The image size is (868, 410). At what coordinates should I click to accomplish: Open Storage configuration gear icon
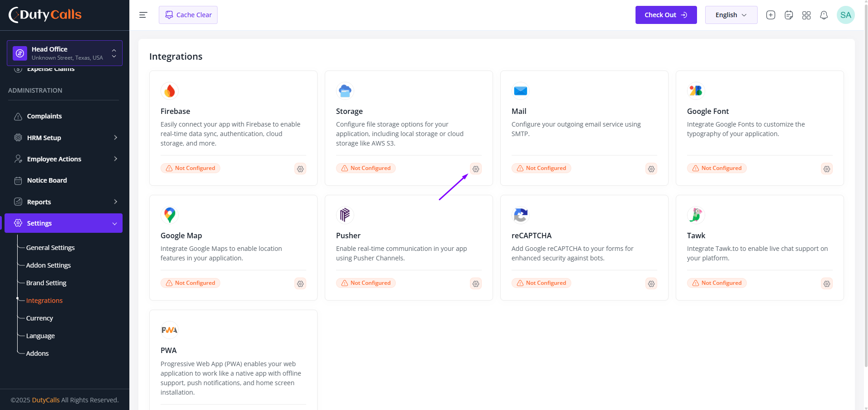click(476, 169)
